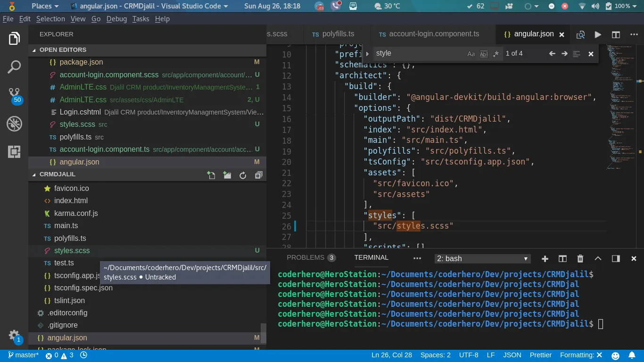
Task: Click Refresh Explorer icon
Action: click(x=243, y=175)
